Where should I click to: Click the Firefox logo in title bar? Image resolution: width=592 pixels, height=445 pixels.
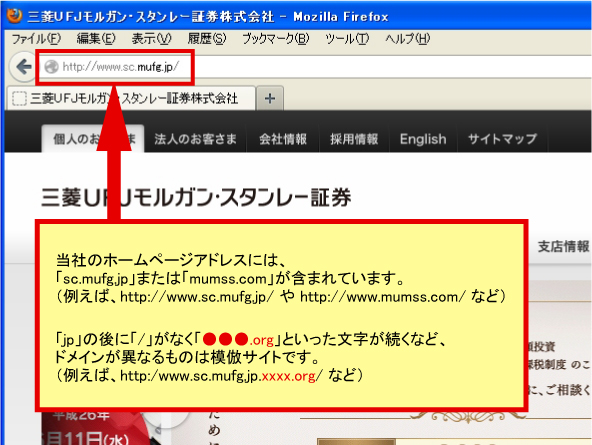pos(14,15)
